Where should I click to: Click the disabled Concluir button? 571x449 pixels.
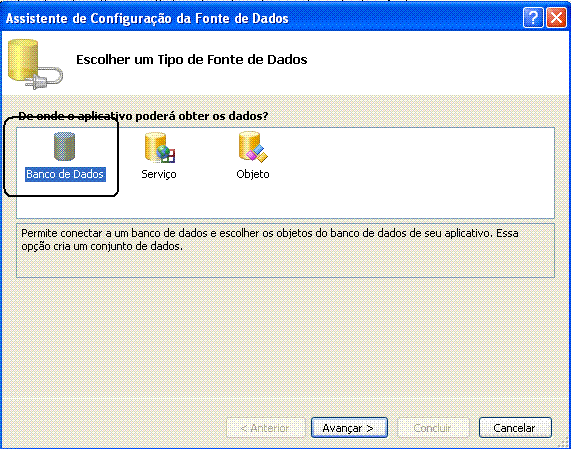tap(433, 428)
